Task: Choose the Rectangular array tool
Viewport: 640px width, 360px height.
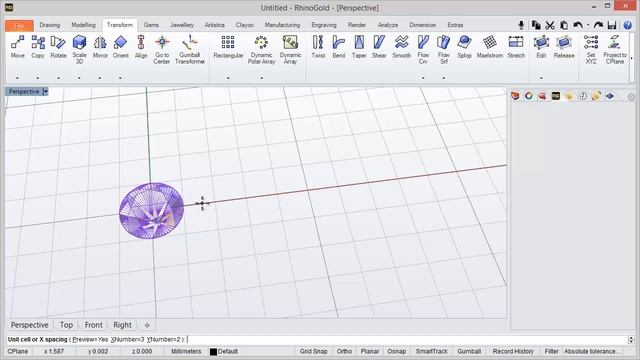Action: coord(228,47)
